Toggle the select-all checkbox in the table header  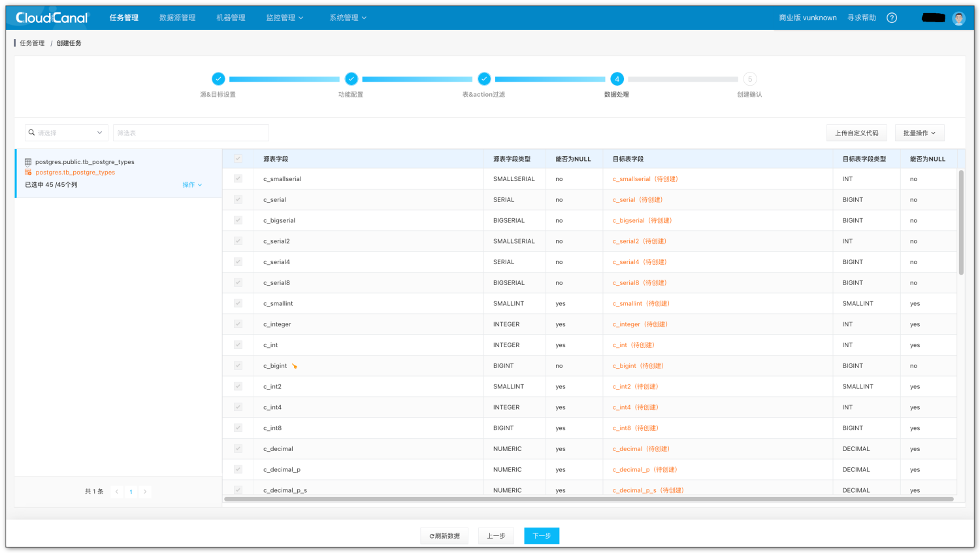[x=237, y=158]
